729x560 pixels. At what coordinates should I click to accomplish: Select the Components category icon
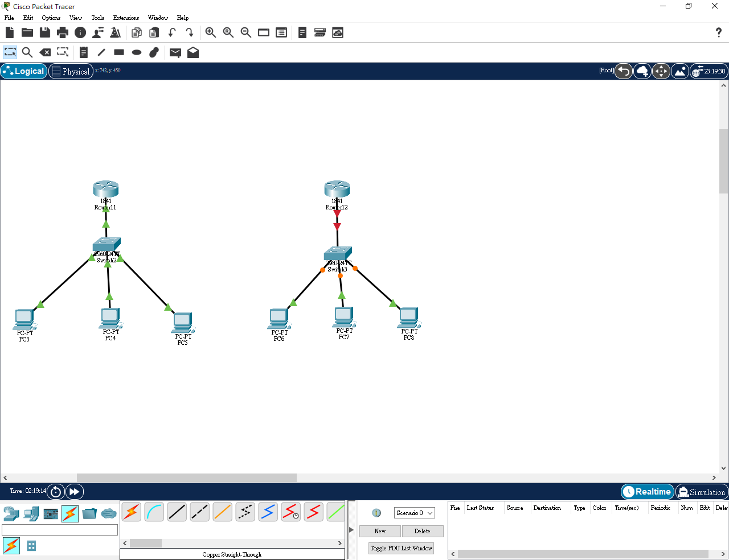point(51,513)
